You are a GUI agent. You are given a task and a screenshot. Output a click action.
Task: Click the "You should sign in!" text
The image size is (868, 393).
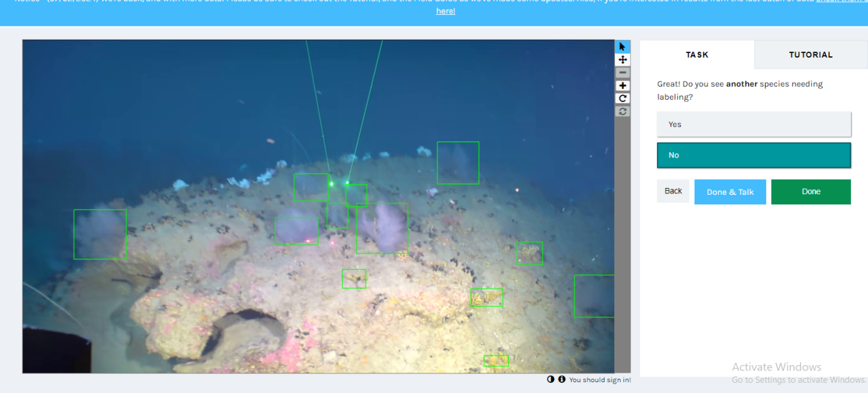(x=600, y=380)
